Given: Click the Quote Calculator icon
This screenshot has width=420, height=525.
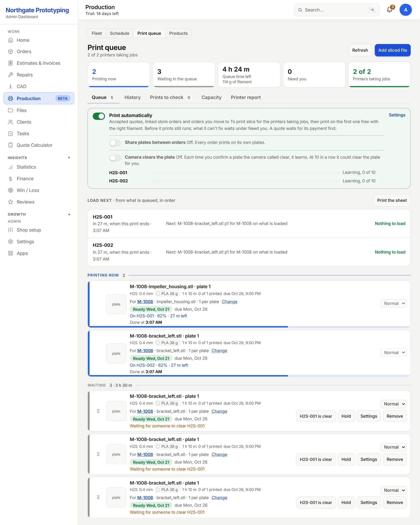Looking at the screenshot, I should click(10, 145).
